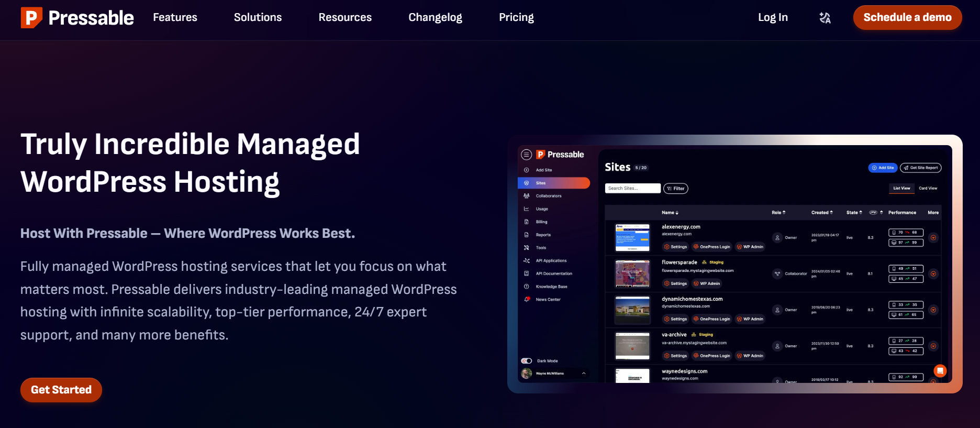The image size is (980, 428).
Task: Click the Get Started button
Action: pos(61,390)
